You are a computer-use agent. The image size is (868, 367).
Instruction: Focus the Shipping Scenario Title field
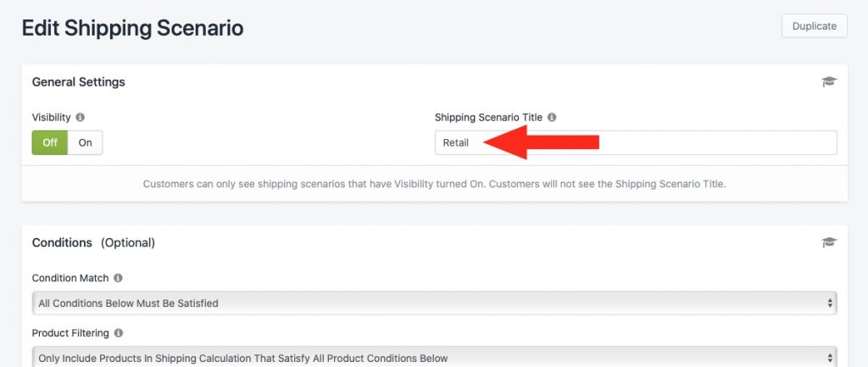tap(636, 142)
